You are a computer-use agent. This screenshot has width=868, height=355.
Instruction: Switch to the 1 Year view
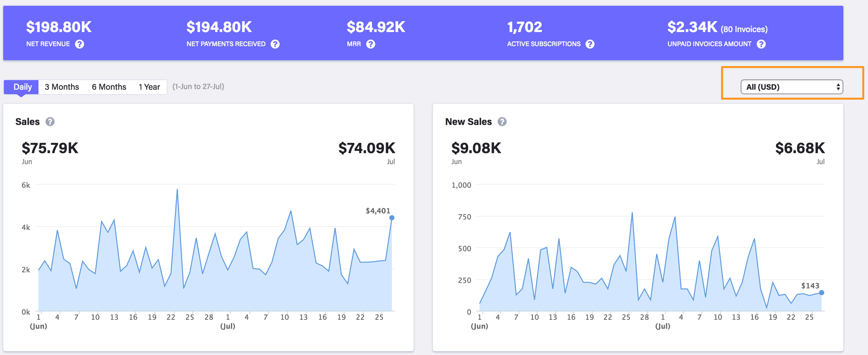[x=149, y=87]
